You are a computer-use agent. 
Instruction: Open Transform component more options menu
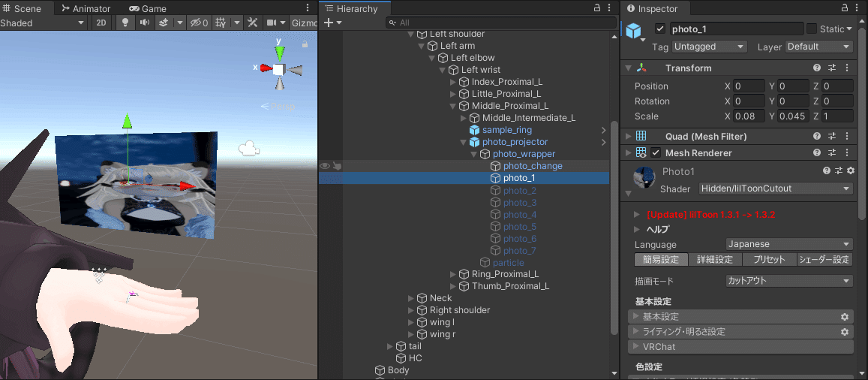[x=846, y=68]
